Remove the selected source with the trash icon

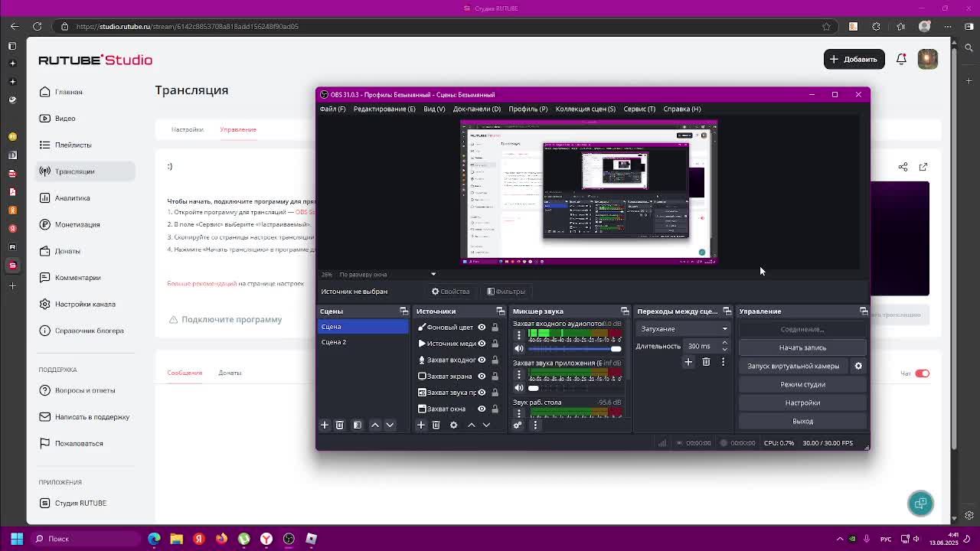tap(436, 425)
